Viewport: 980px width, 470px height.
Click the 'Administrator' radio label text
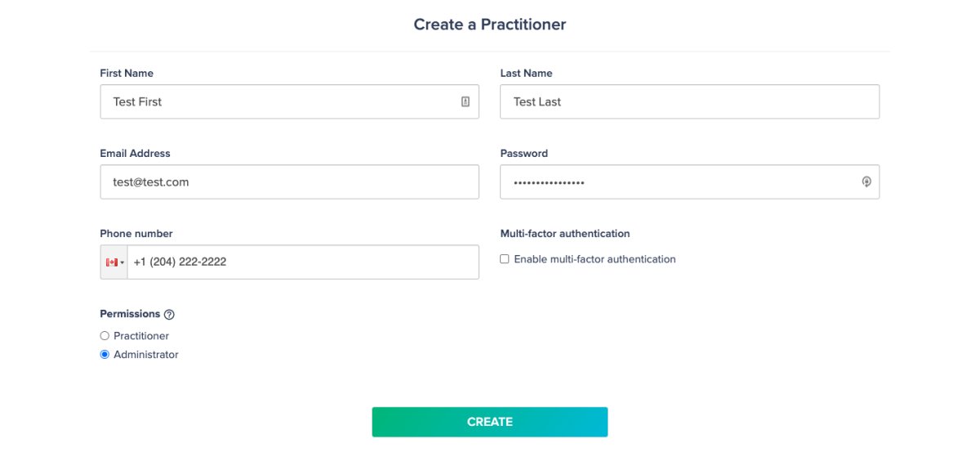tap(146, 355)
